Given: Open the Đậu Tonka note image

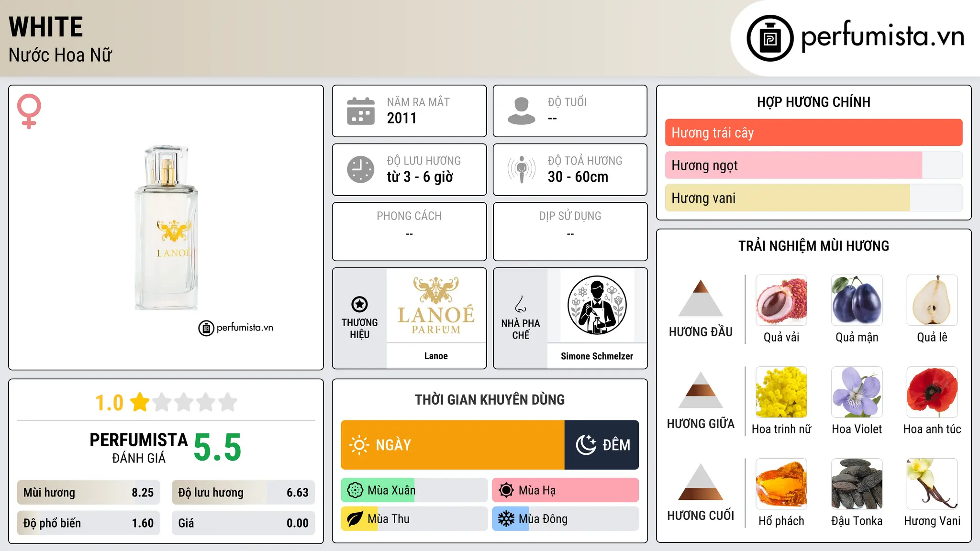Looking at the screenshot, I should (x=857, y=484).
